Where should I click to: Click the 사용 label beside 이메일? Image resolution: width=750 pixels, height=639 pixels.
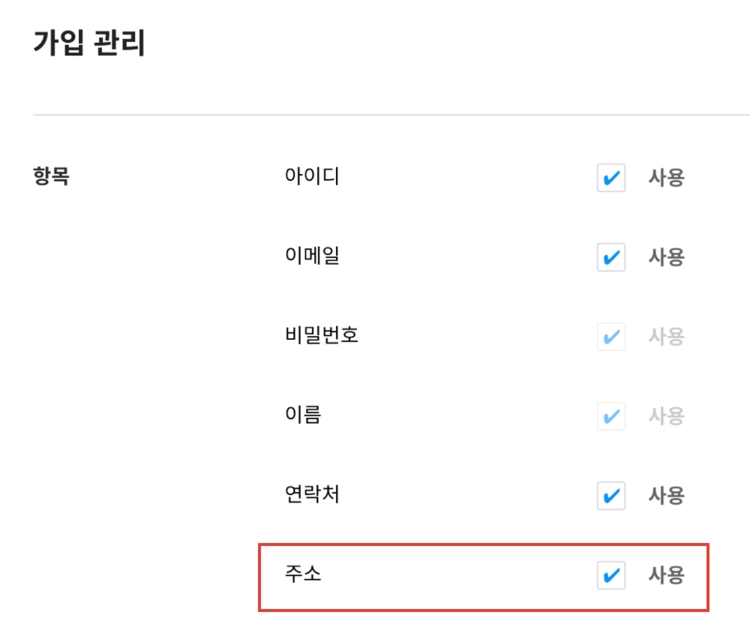(x=666, y=257)
